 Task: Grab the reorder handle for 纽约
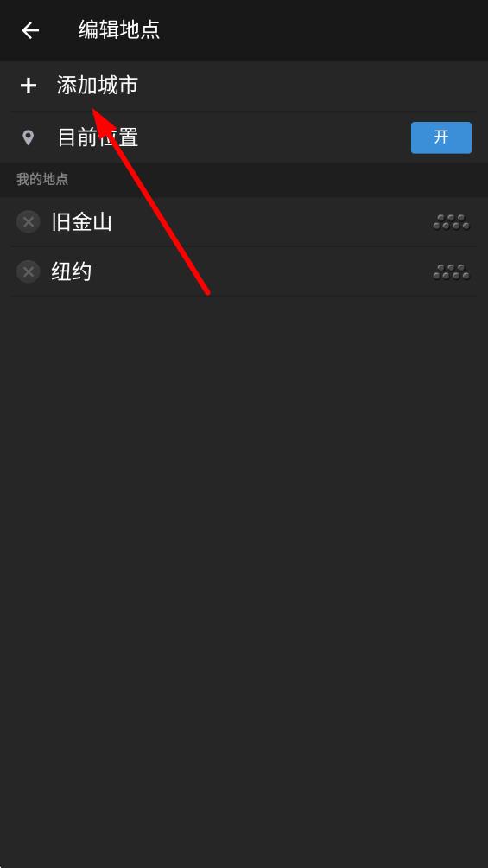(452, 271)
